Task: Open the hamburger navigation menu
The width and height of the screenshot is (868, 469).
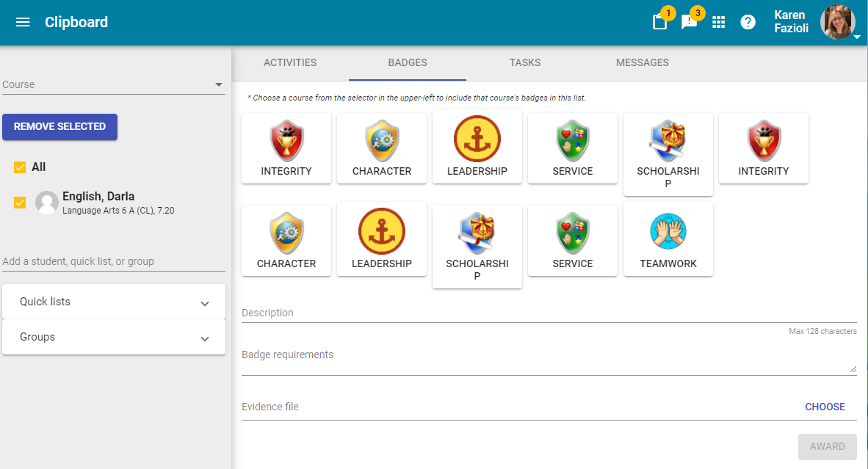Action: pyautogui.click(x=23, y=22)
